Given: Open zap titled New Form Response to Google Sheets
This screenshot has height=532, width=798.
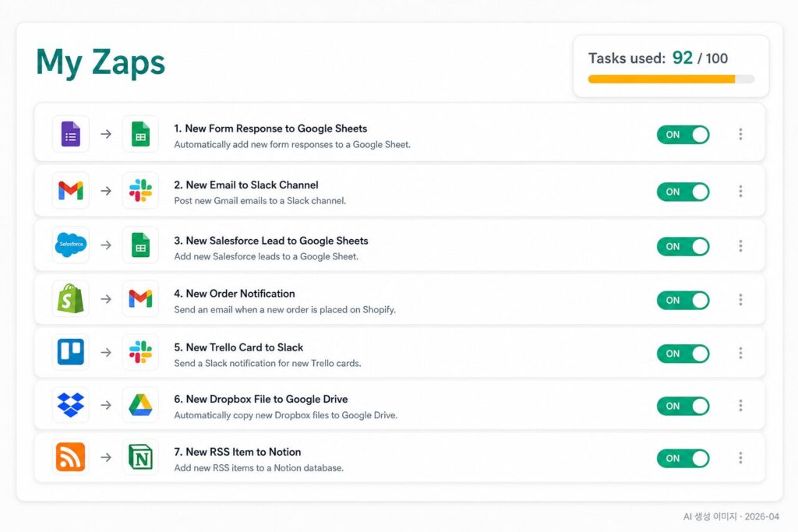Looking at the screenshot, I should click(x=270, y=129).
